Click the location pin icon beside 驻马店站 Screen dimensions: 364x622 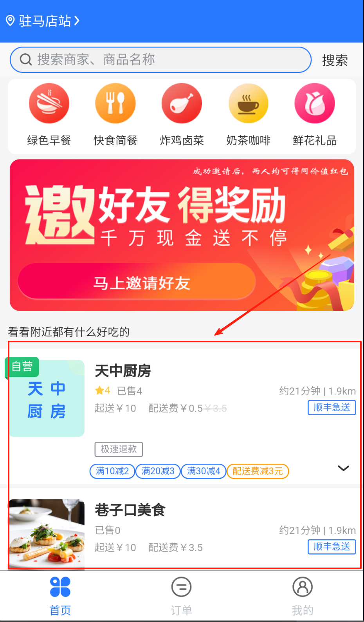(10, 20)
